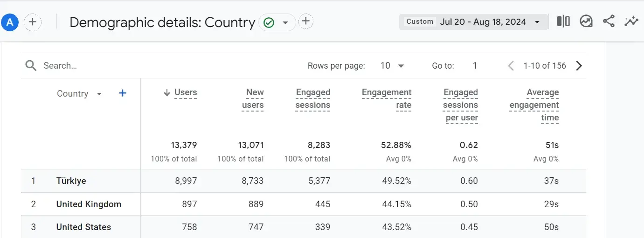644x238 pixels.
Task: Open dropdown arrow beside the green checkmark
Action: 285,22
